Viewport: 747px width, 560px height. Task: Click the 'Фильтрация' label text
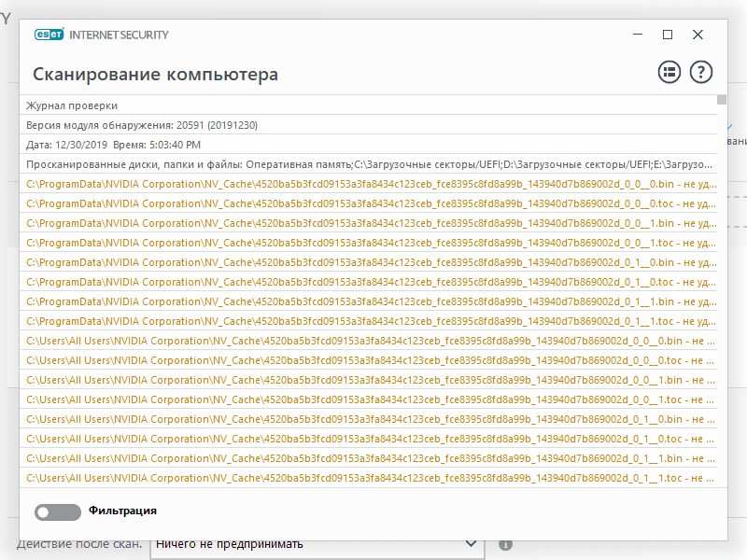pyautogui.click(x=122, y=511)
